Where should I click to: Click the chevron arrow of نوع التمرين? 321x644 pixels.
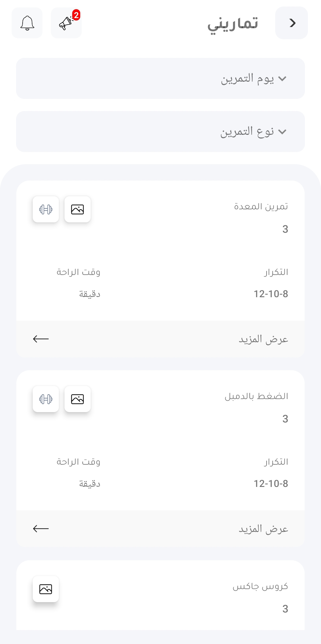coord(282,132)
